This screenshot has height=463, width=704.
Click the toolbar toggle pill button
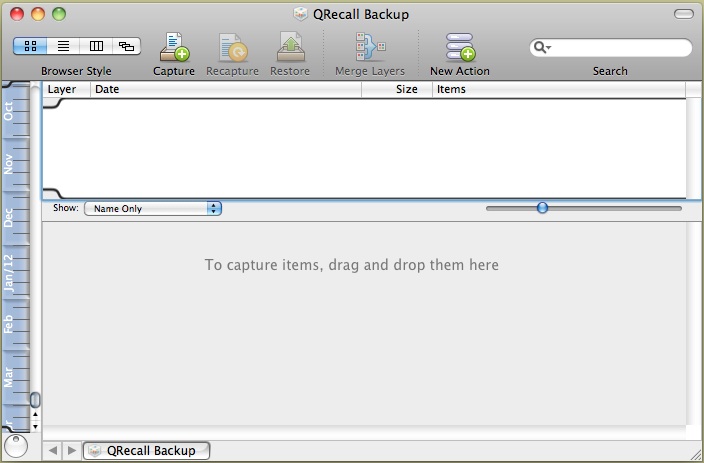tap(684, 14)
